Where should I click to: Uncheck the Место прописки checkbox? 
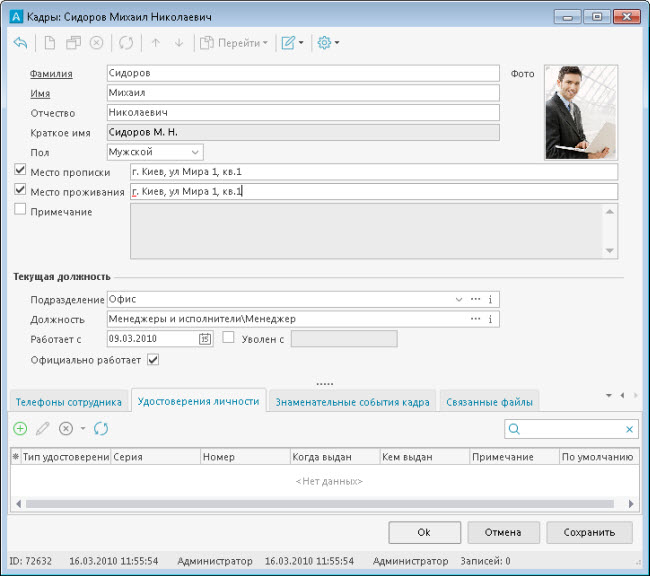(21, 171)
